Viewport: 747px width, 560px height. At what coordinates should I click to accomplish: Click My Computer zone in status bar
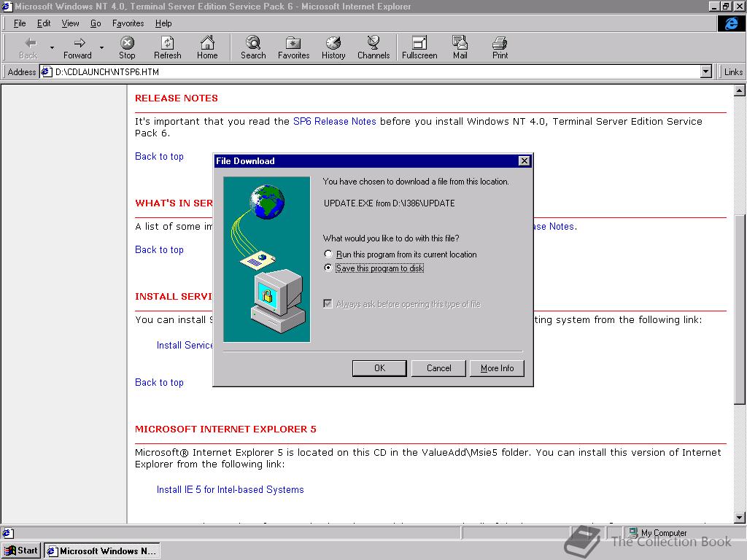657,533
